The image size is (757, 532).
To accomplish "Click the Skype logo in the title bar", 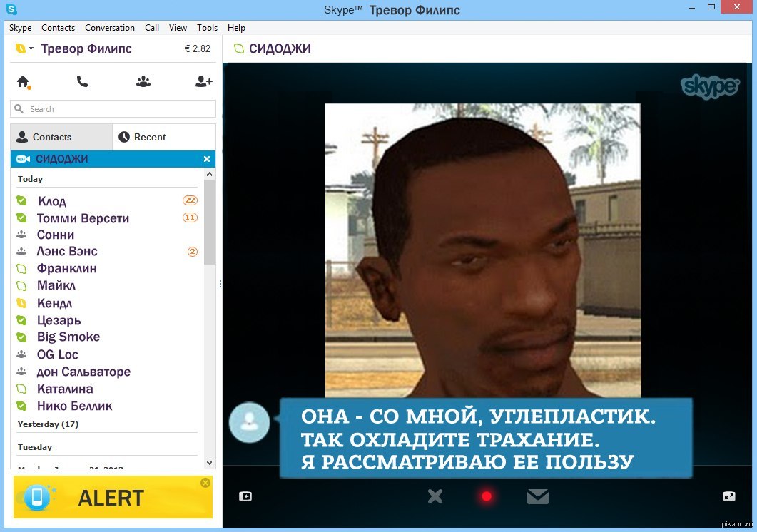I will tap(11, 9).
